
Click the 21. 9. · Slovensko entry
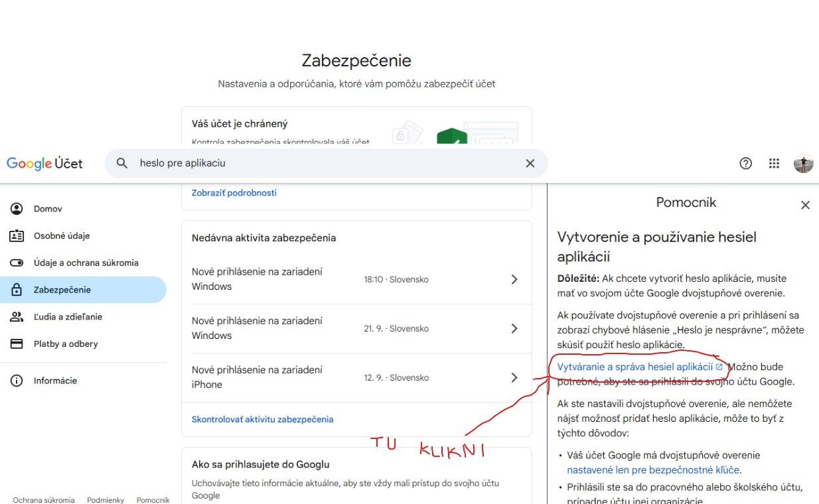coord(396,329)
